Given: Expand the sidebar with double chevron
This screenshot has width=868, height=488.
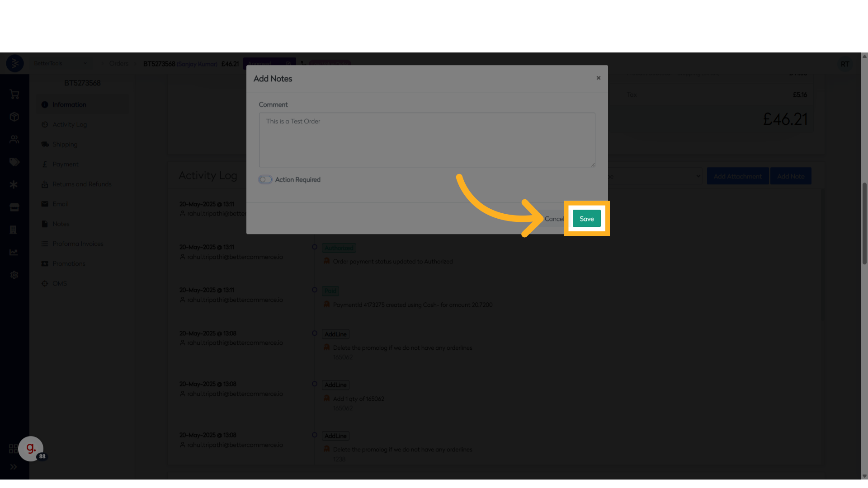Looking at the screenshot, I should pos(14,467).
